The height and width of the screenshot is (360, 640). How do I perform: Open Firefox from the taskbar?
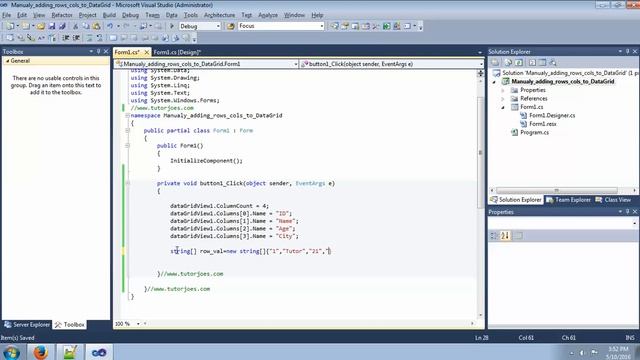40,352
